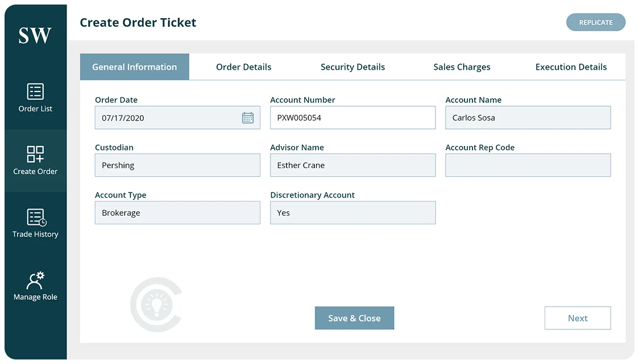Click inside the Account Number field
Screen dimensions: 639x364
coord(352,118)
